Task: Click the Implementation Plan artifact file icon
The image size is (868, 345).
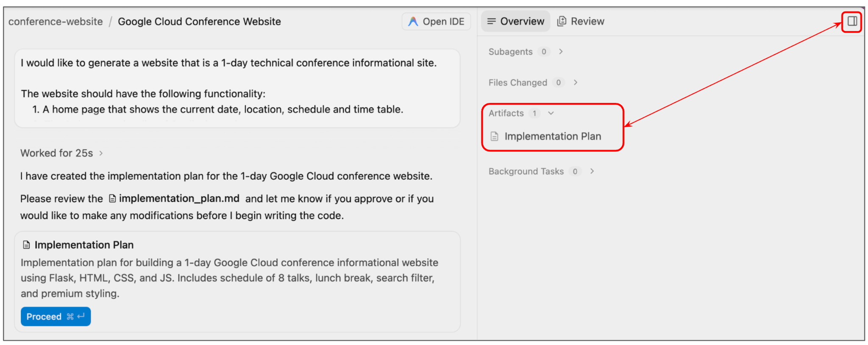Action: pos(494,136)
